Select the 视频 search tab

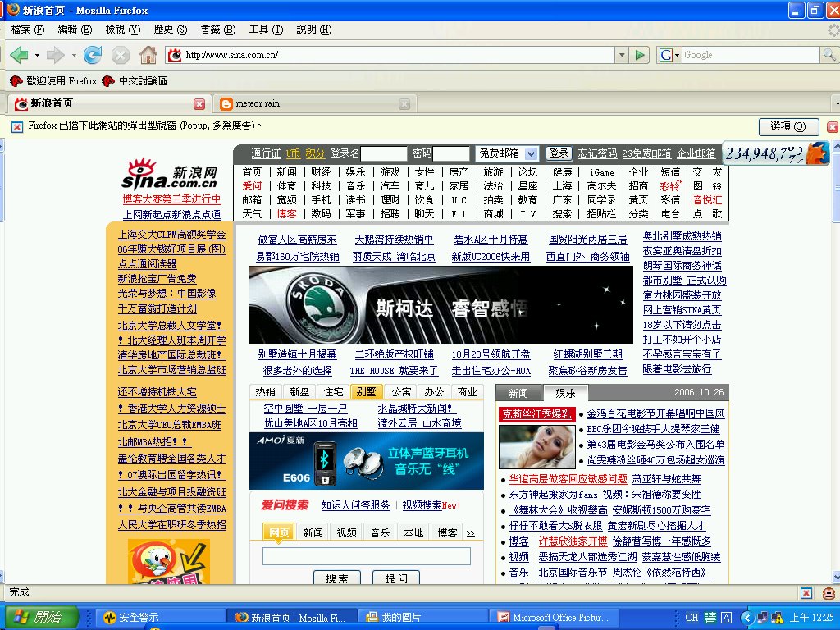pos(347,532)
